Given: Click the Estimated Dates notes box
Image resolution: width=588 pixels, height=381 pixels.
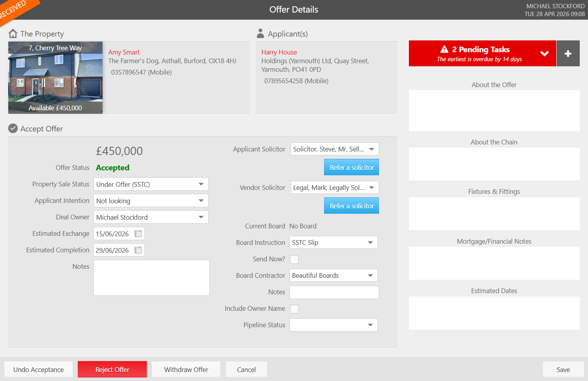Looking at the screenshot, I should coord(494,313).
